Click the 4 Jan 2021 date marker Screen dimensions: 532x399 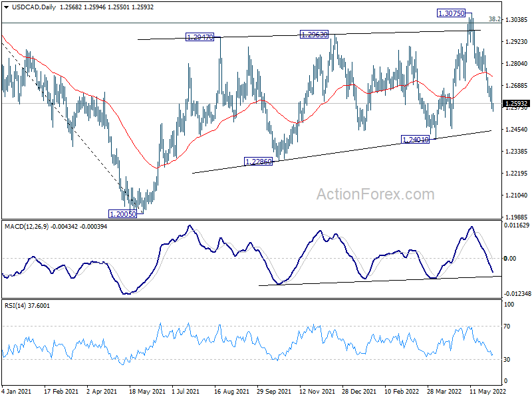point(16,391)
